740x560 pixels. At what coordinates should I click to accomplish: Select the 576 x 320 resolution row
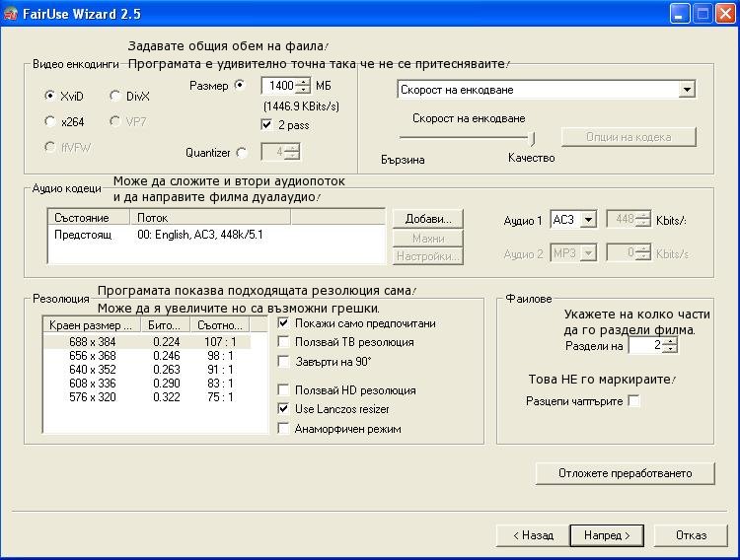pyautogui.click(x=147, y=397)
